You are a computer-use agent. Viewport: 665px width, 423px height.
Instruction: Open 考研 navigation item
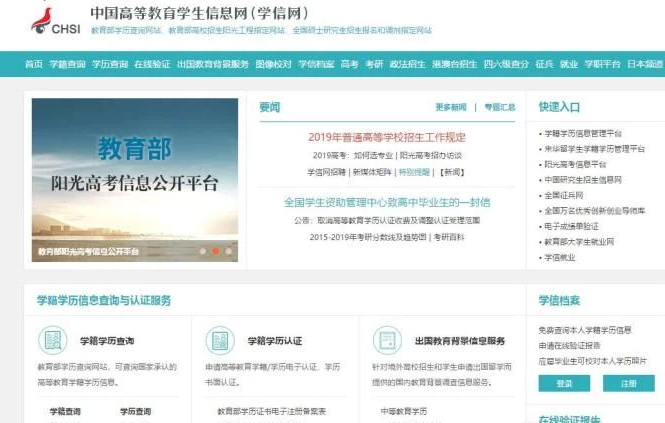coord(374,64)
